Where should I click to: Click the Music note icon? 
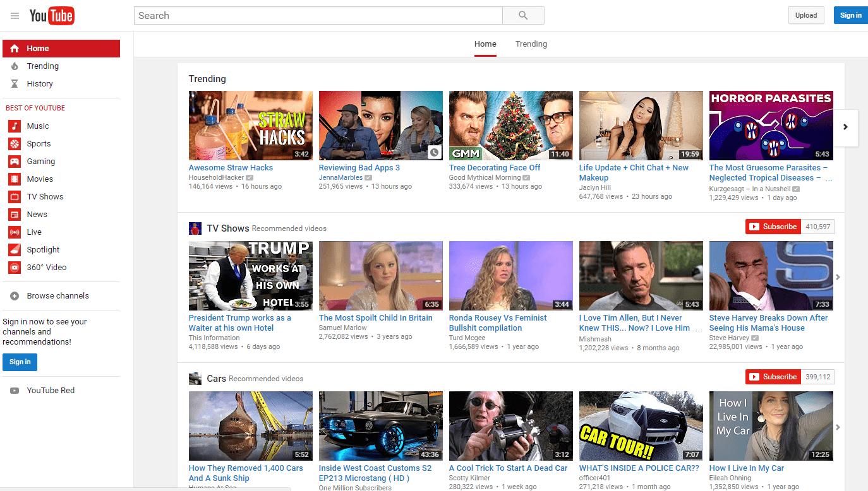[15, 126]
